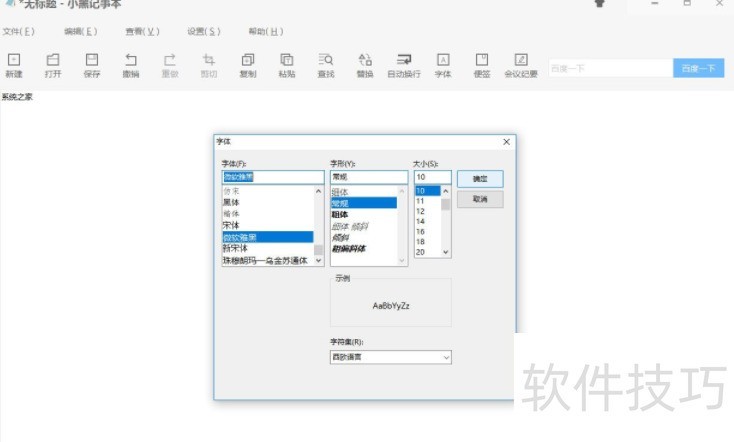Select size 20 in size list
Screen dimensions: 734x442
point(428,252)
